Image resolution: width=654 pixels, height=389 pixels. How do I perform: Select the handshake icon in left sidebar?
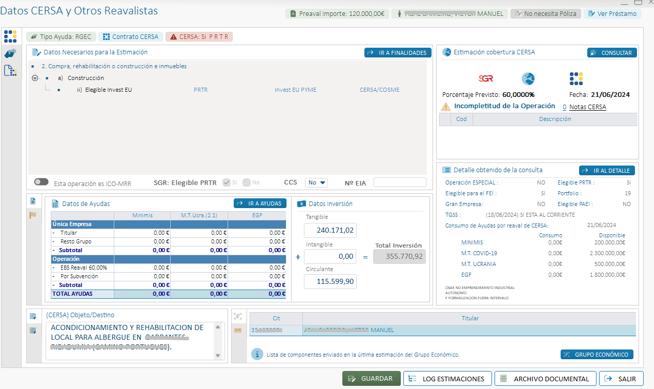(x=10, y=53)
